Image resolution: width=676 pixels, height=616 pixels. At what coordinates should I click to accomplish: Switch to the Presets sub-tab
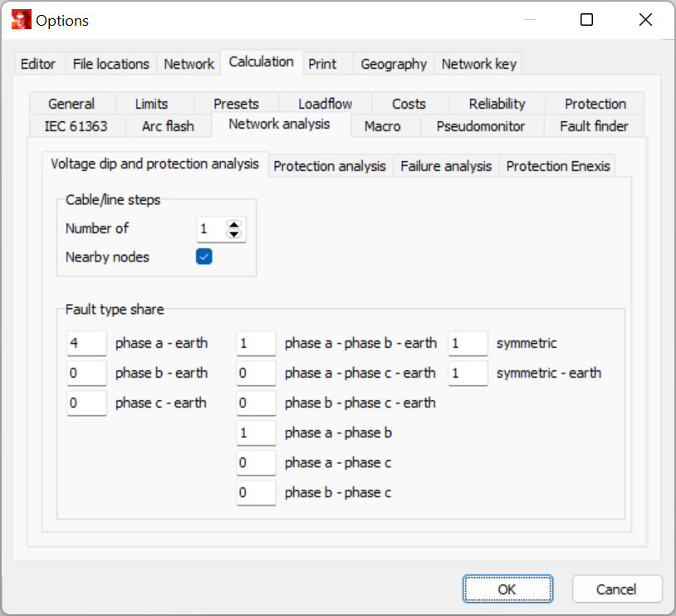click(x=236, y=104)
